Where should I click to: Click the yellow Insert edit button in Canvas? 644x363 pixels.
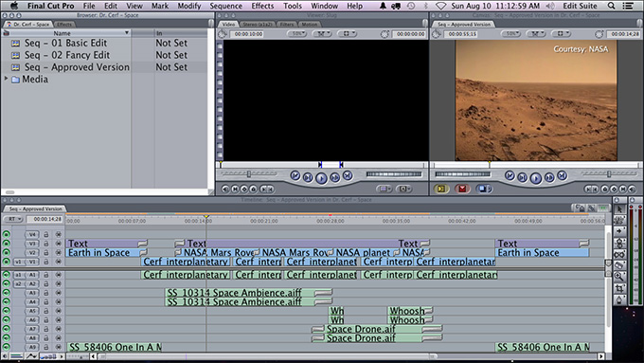(441, 189)
